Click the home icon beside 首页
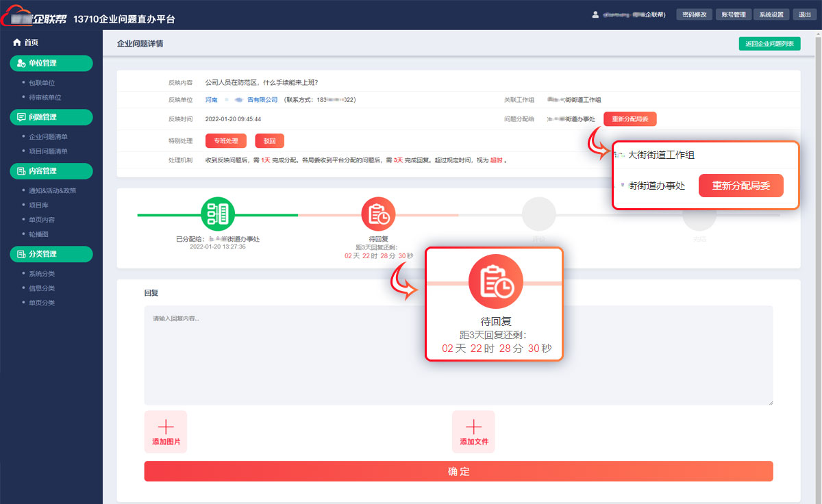The width and height of the screenshot is (822, 504). click(17, 42)
